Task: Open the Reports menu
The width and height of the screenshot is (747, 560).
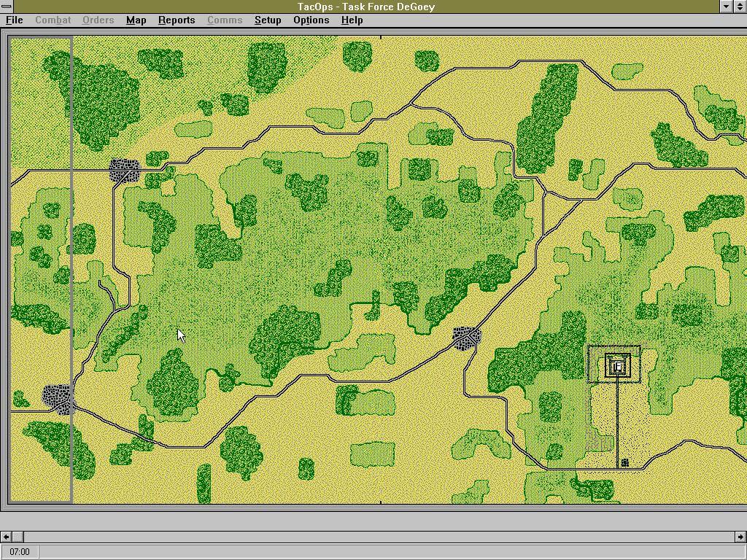Action: [x=177, y=20]
